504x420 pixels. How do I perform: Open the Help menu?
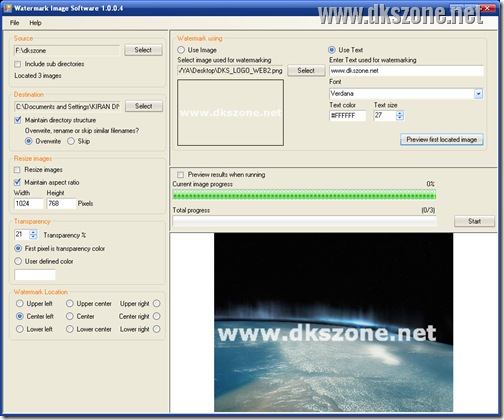click(x=35, y=23)
